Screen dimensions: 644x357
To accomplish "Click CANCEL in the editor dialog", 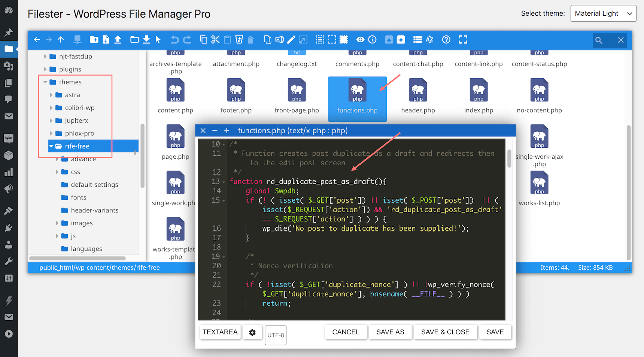I will pyautogui.click(x=346, y=332).
